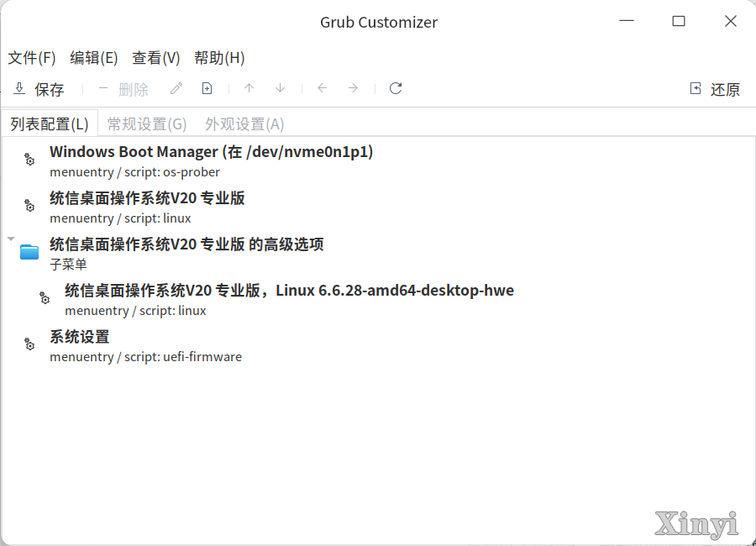Viewport: 756px width, 546px height.
Task: Select the Windows Boot Manager entry
Action: 378,161
